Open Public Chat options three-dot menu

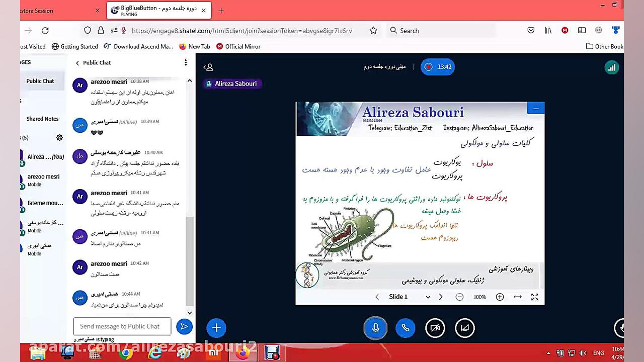186,63
